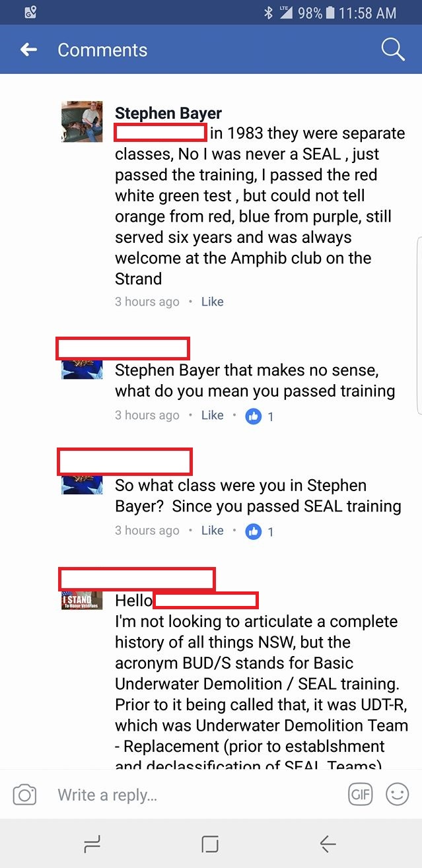Open search with the magnifier icon

point(392,49)
